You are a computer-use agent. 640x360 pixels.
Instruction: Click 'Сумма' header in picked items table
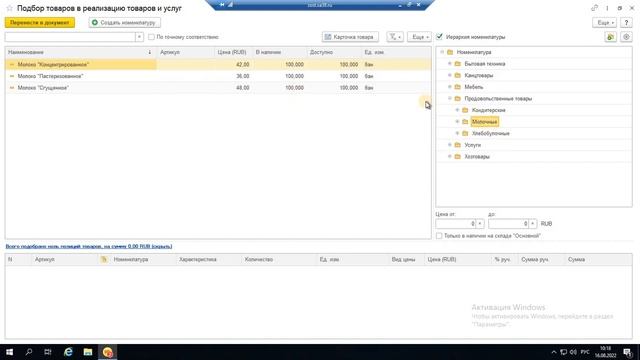[x=576, y=260]
